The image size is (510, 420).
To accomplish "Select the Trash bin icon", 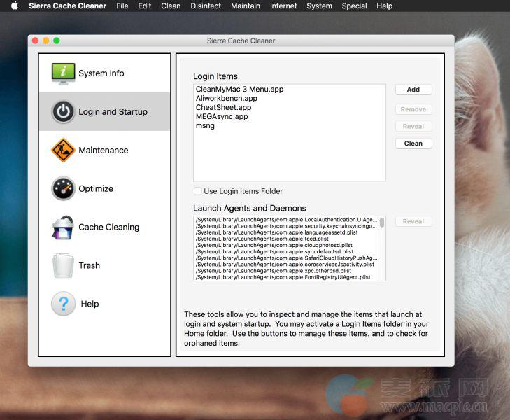I will click(63, 265).
